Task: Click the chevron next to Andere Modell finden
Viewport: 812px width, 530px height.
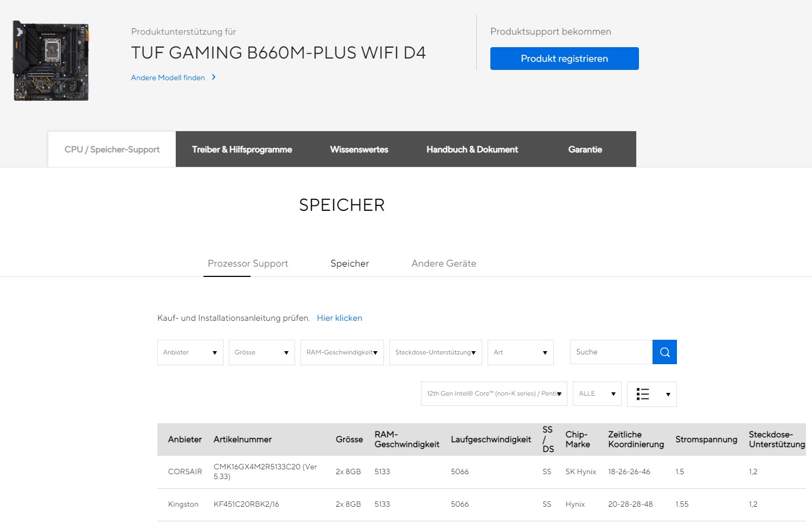Action: (x=214, y=77)
